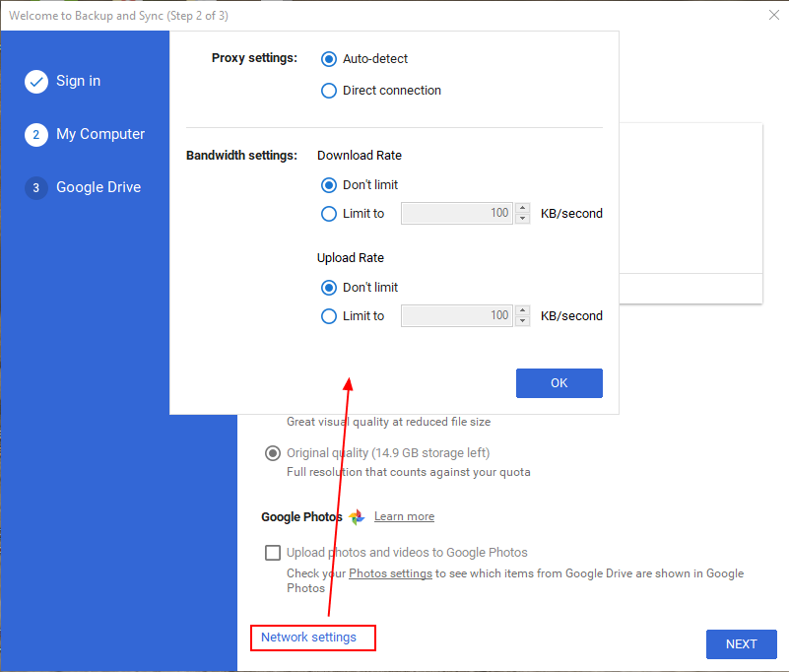
Task: Enable Limit to for Download Rate
Action: [329, 214]
